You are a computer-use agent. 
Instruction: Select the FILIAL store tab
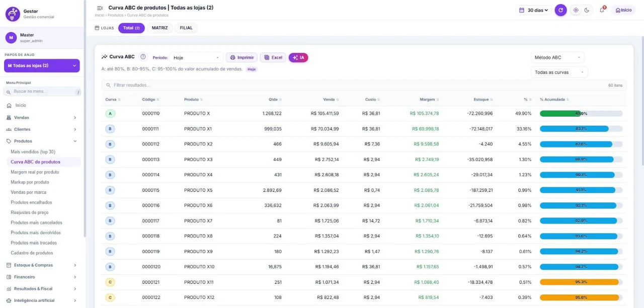click(x=186, y=28)
